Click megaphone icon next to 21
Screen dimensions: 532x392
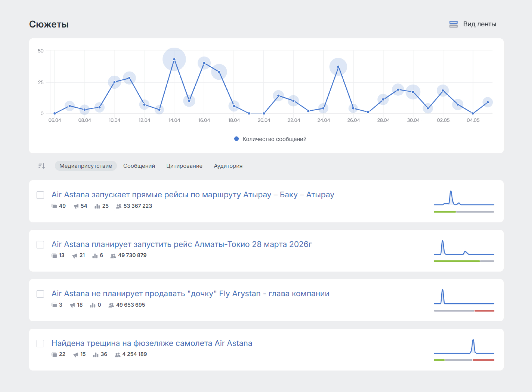point(75,256)
